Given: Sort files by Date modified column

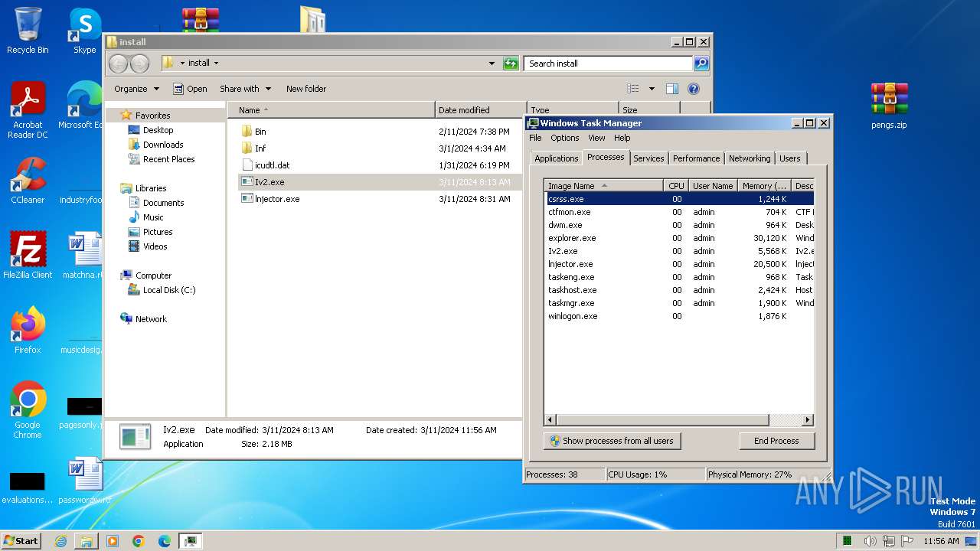Looking at the screenshot, I should tap(481, 110).
